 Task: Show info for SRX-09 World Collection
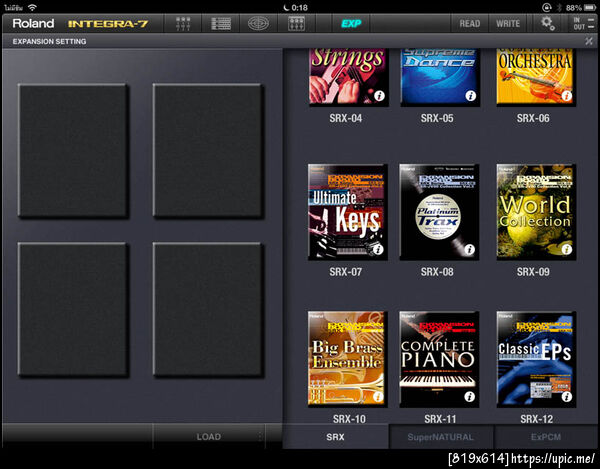click(567, 250)
